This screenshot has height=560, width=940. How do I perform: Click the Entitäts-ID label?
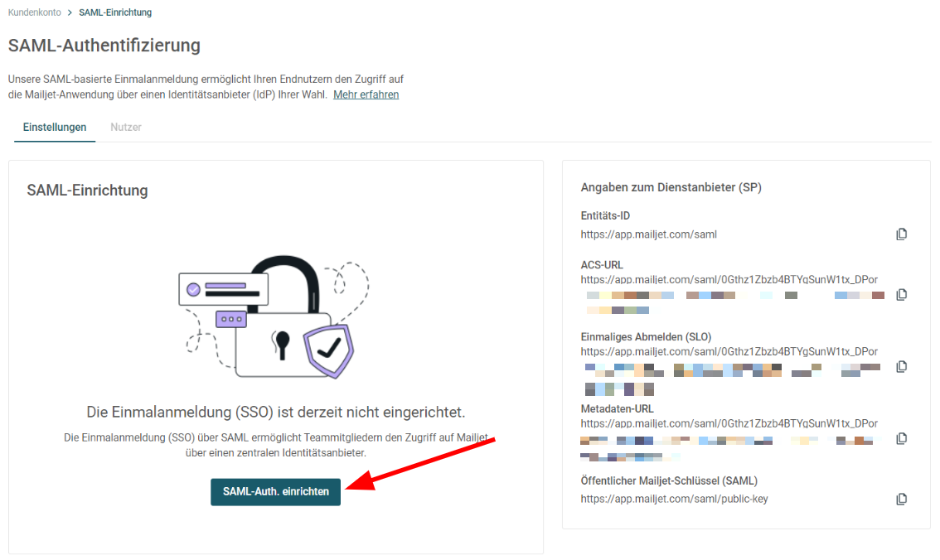click(x=605, y=215)
